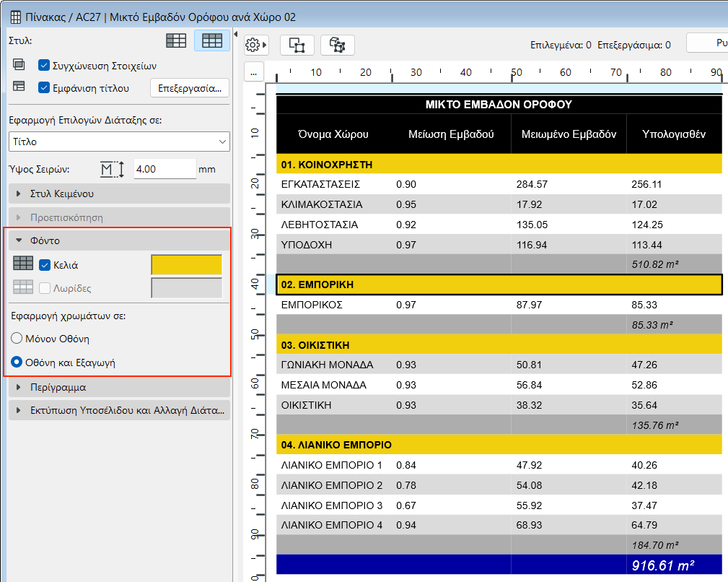
Task: Click the Επεξεργασία... button
Action: [x=190, y=88]
